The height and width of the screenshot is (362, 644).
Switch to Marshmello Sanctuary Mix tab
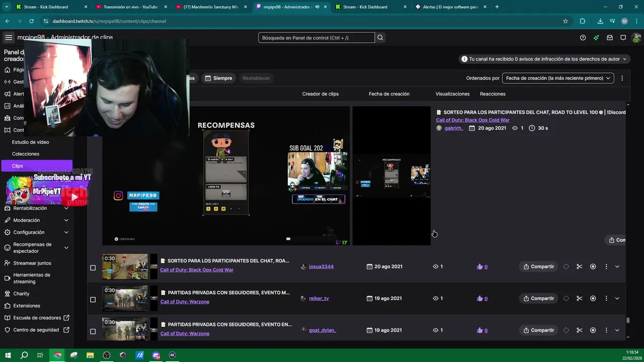[x=211, y=7]
